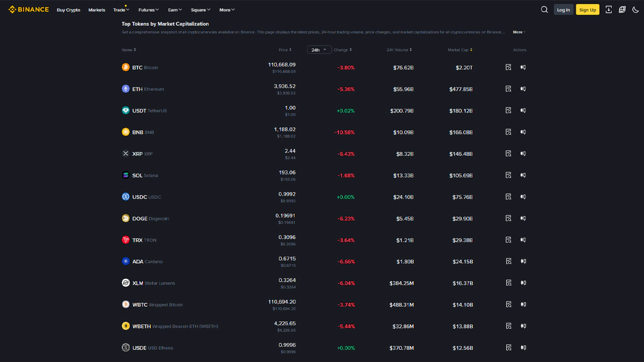The image size is (644, 362).
Task: Expand the Futures menu in navbar
Action: click(148, 10)
